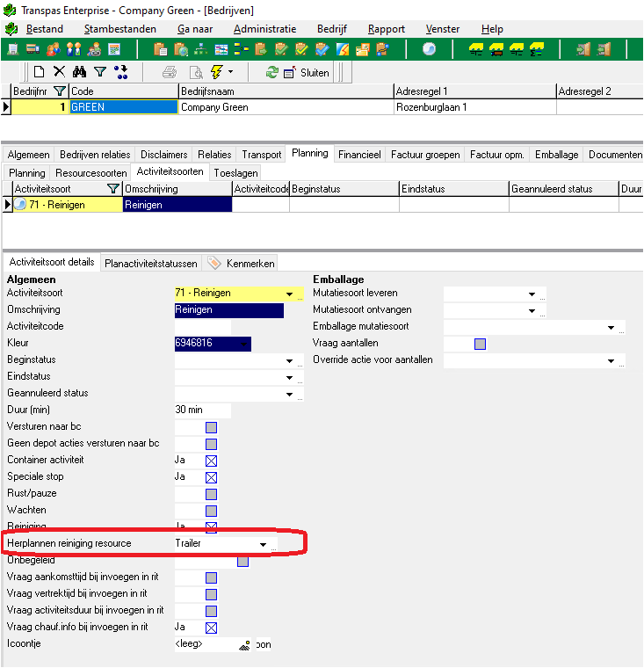Click the calendar grid icon in the green toolbar

pyautogui.click(x=114, y=50)
